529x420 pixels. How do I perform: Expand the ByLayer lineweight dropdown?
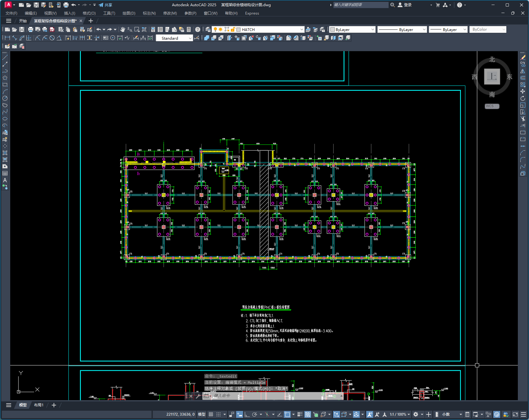(465, 29)
